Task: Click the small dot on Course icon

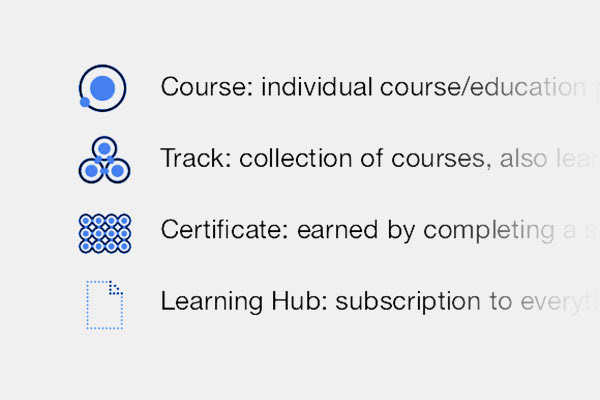Action: coord(85,102)
